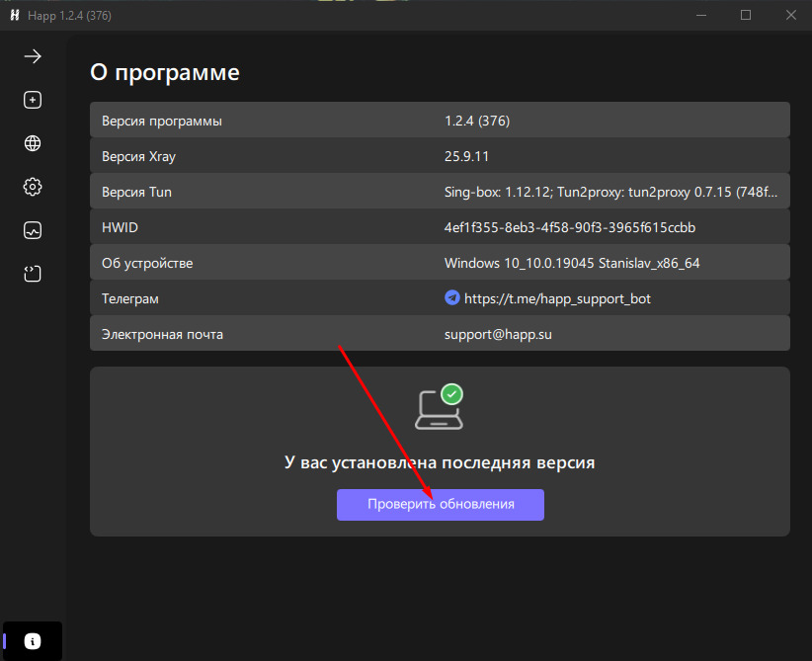Click the support@happ.su email address

click(x=498, y=334)
